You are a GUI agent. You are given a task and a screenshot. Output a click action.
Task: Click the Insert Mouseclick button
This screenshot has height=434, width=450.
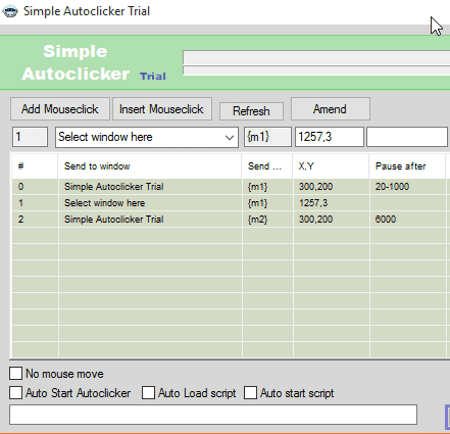pyautogui.click(x=161, y=109)
